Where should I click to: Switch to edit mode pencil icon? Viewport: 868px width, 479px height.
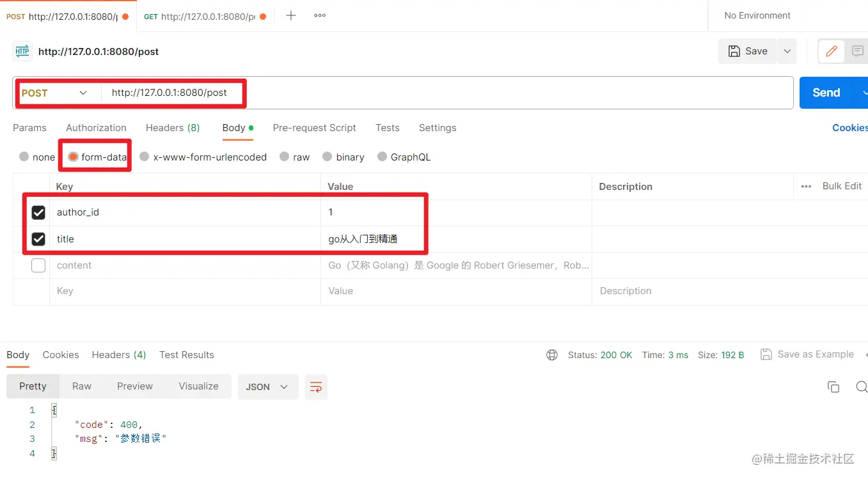click(832, 51)
